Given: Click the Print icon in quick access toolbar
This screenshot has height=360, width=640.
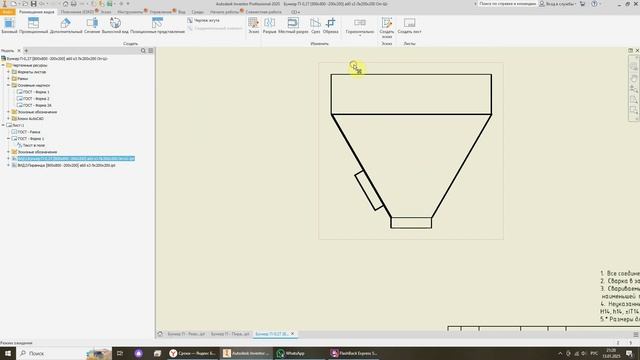Looking at the screenshot, I should pyautogui.click(x=73, y=4).
